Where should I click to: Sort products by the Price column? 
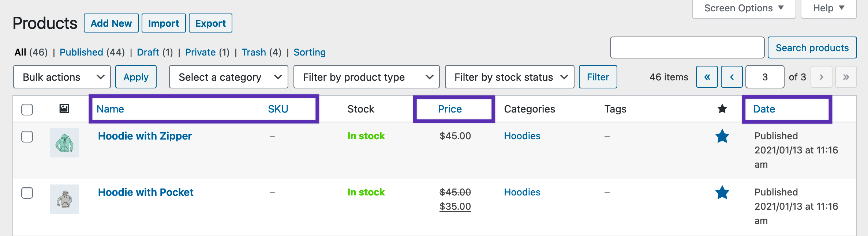click(x=450, y=109)
